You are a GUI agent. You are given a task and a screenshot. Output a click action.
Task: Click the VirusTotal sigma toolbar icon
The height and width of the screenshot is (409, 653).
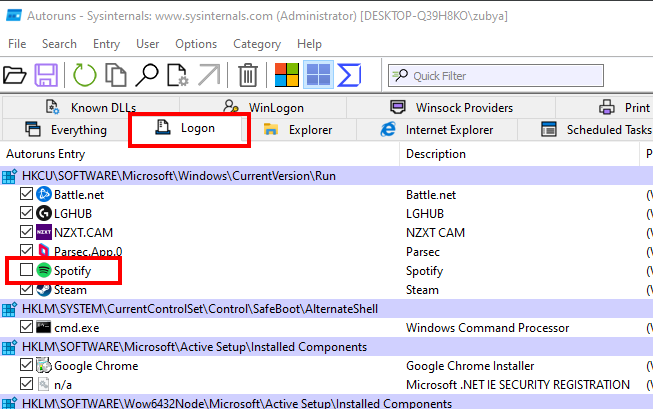(x=349, y=75)
